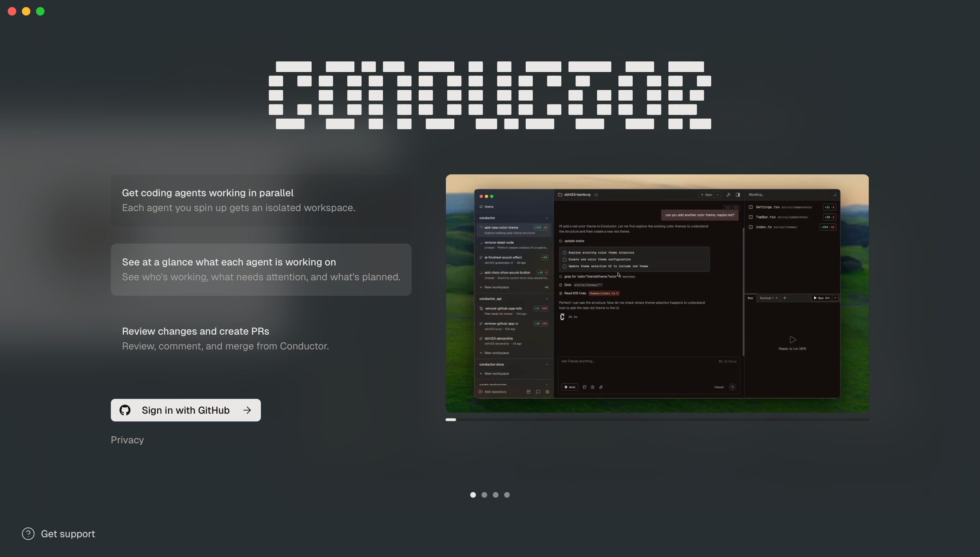This screenshot has width=980, height=557.
Task: Select radio 'Create red color theme configuration'
Action: pos(565,260)
